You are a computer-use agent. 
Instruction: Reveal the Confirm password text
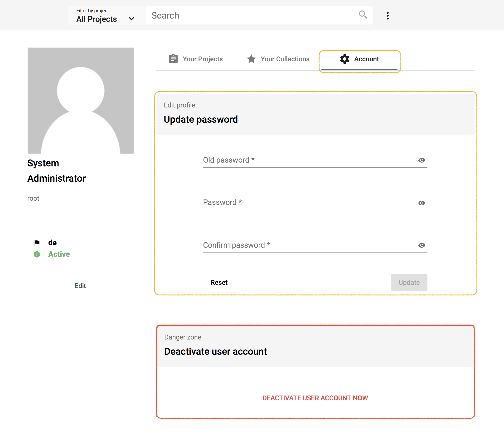pos(422,245)
